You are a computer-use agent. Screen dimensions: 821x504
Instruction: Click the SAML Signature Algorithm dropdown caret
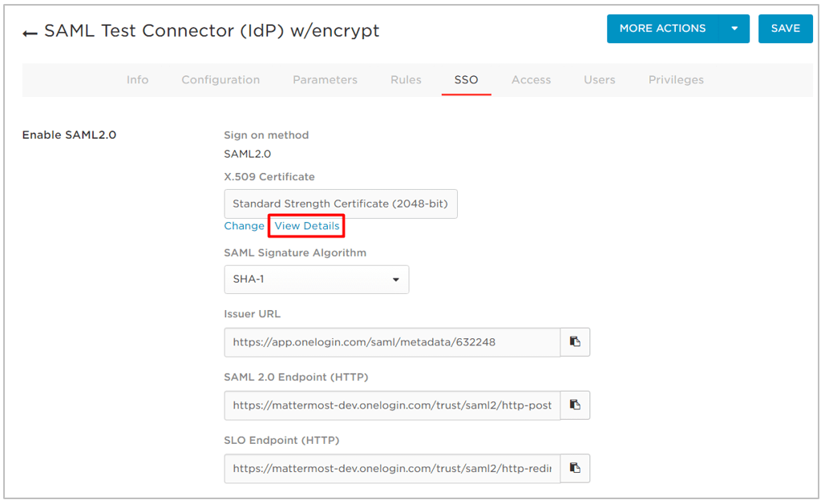pyautogui.click(x=395, y=279)
